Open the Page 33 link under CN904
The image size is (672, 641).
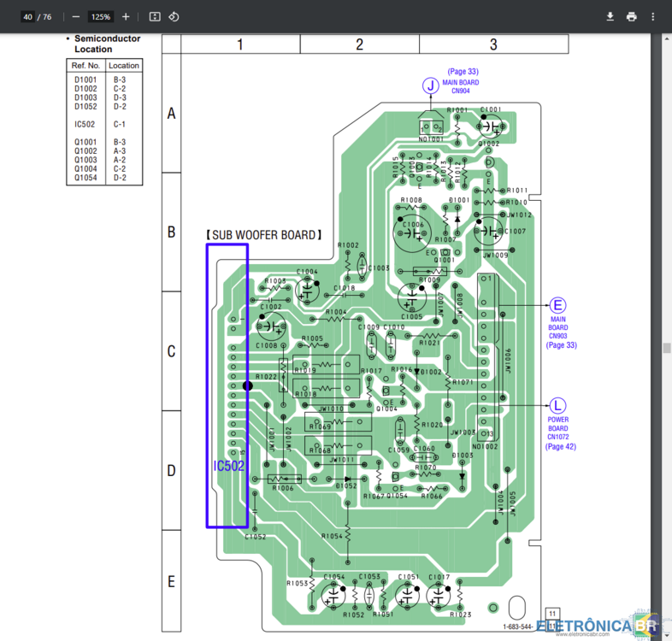(x=463, y=72)
